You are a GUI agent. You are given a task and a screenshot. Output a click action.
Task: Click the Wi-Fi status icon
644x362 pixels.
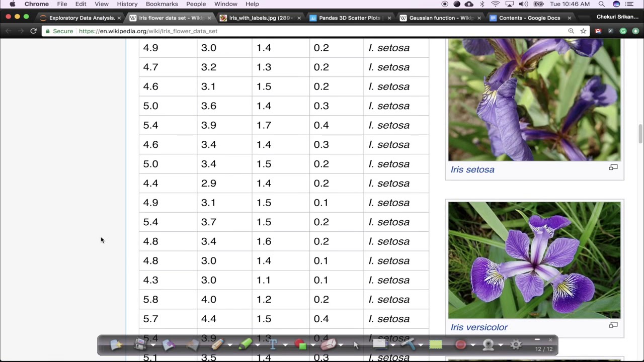496,4
